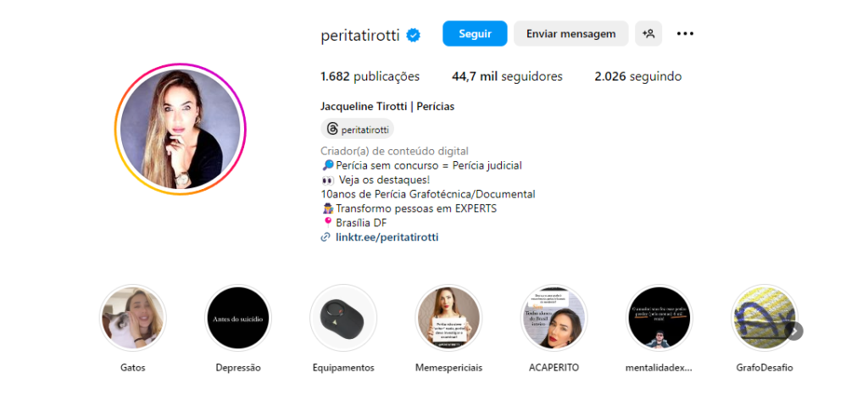Open the GrafoDesafio highlight
868x406 pixels.
(x=765, y=318)
